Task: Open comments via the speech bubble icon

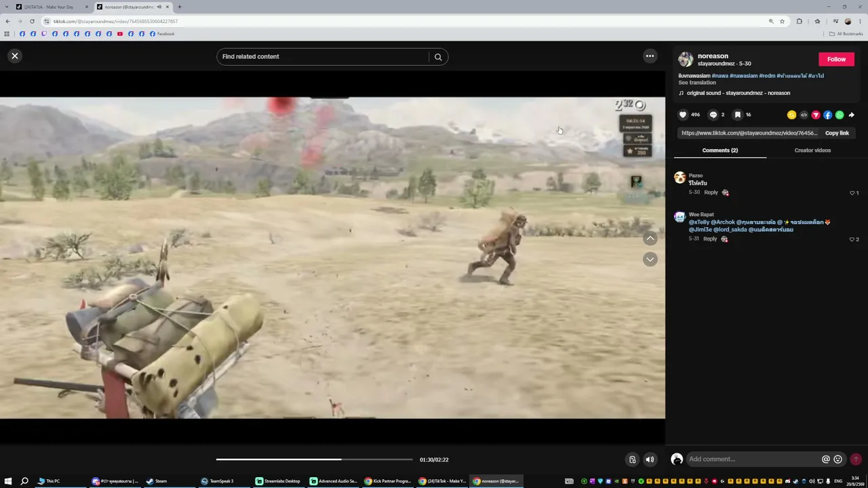Action: tap(713, 115)
